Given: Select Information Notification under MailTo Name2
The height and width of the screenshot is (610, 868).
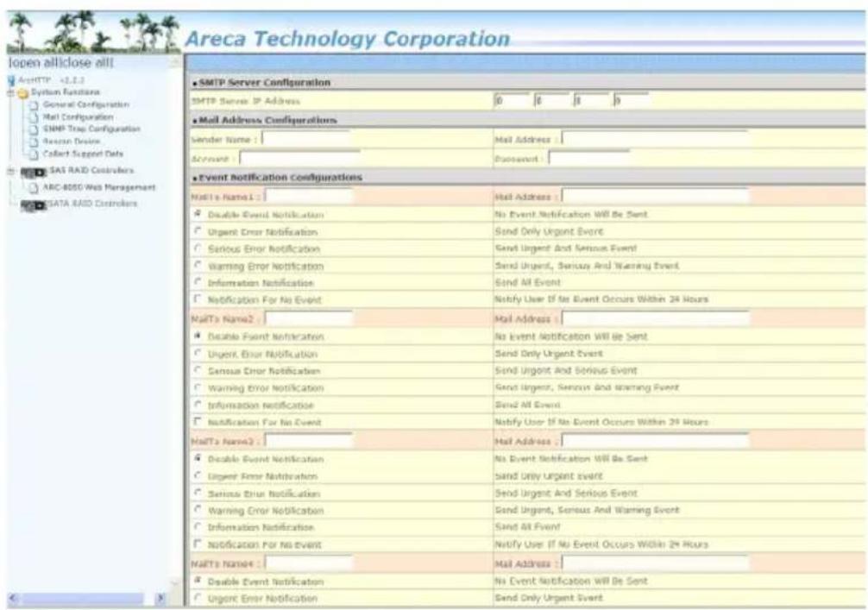Looking at the screenshot, I should pos(198,405).
